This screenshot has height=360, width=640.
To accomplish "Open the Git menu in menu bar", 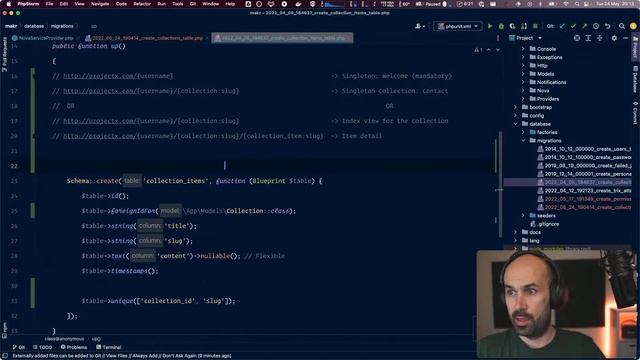I will coord(193,4).
